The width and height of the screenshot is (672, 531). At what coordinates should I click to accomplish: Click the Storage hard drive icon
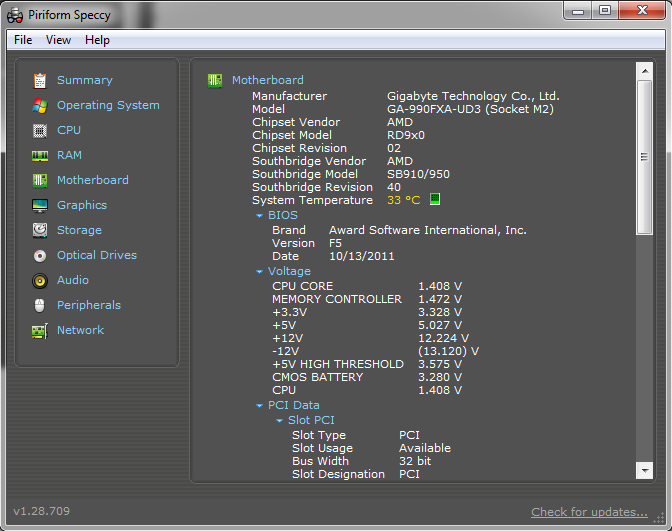pos(40,230)
